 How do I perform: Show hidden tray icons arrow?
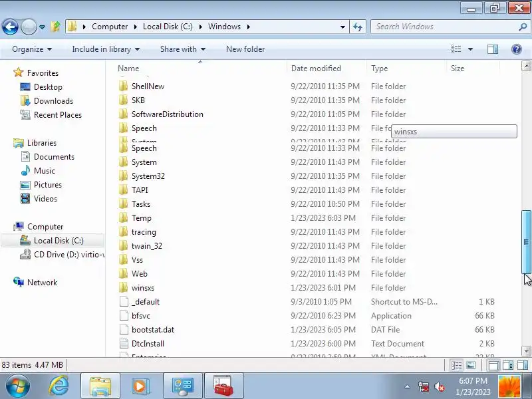(x=407, y=386)
